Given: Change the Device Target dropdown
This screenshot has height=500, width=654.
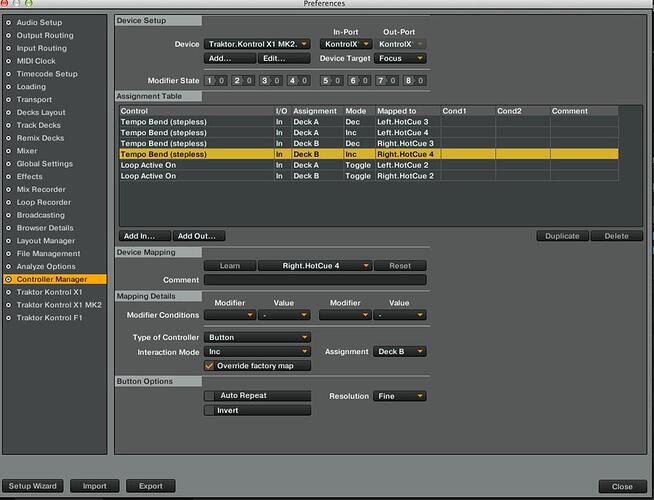Looking at the screenshot, I should click(x=400, y=58).
